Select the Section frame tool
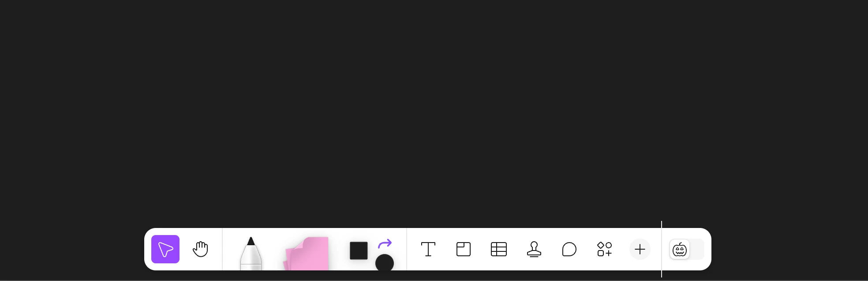 [x=464, y=249]
